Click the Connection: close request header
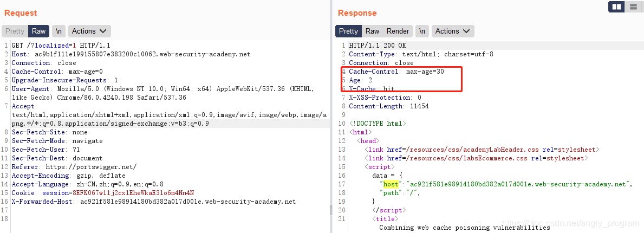The height and width of the screenshot is (233, 644). [44, 63]
